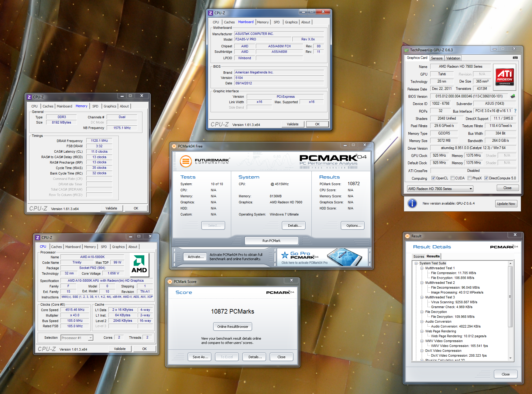Click the BIOS save chip icon in GPU-Z
The height and width of the screenshot is (394, 532).
[513, 96]
